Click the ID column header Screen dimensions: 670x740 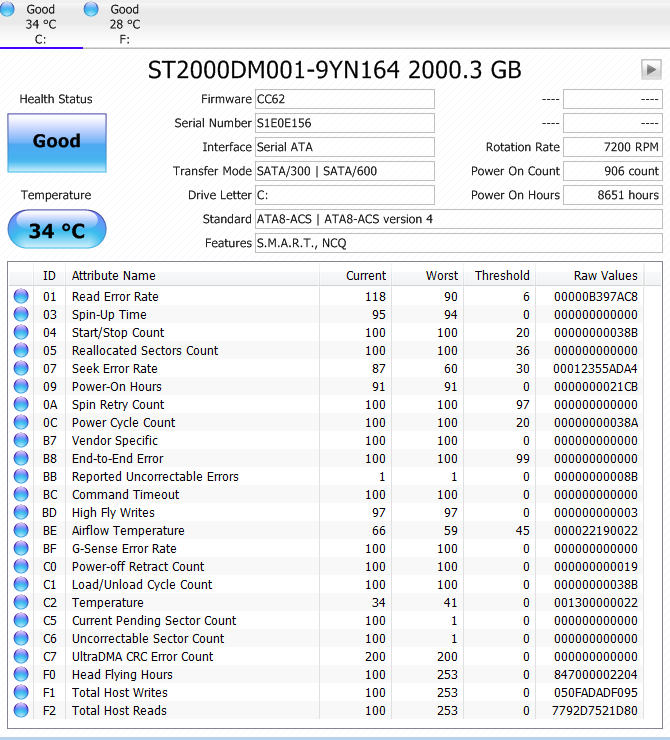(50, 275)
